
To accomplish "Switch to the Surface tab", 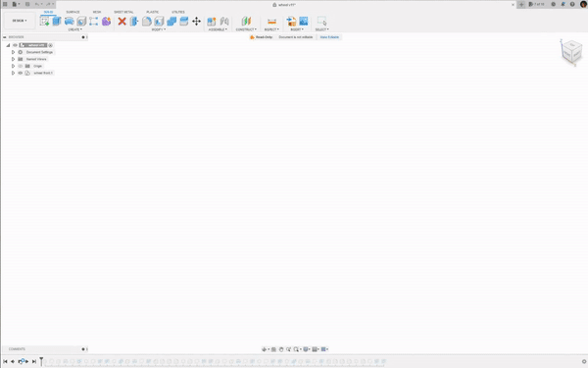I will pos(73,12).
